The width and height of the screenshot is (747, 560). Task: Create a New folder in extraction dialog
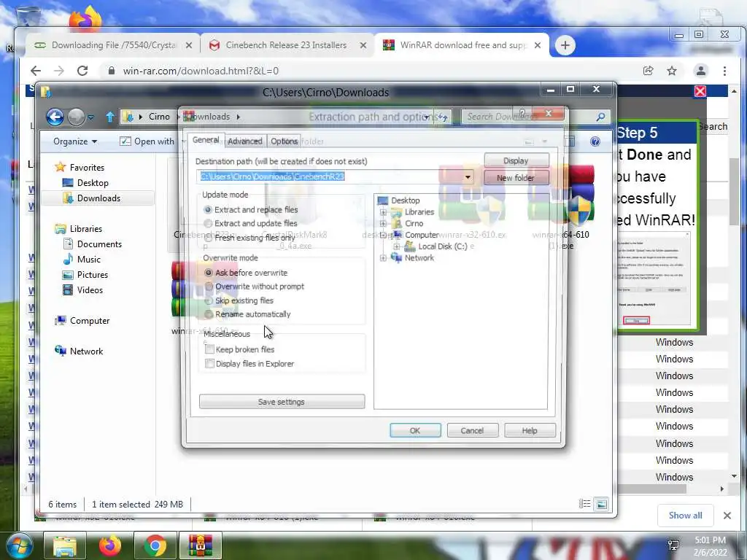tap(516, 178)
